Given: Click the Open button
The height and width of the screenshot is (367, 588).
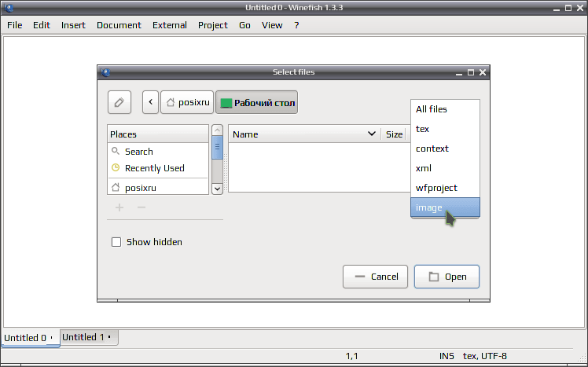Looking at the screenshot, I should pos(447,277).
